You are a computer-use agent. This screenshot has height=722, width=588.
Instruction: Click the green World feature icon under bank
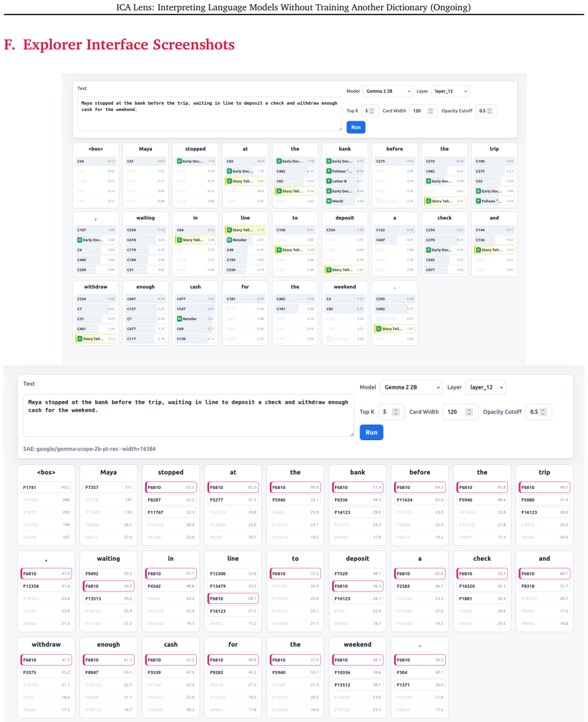[x=329, y=201]
